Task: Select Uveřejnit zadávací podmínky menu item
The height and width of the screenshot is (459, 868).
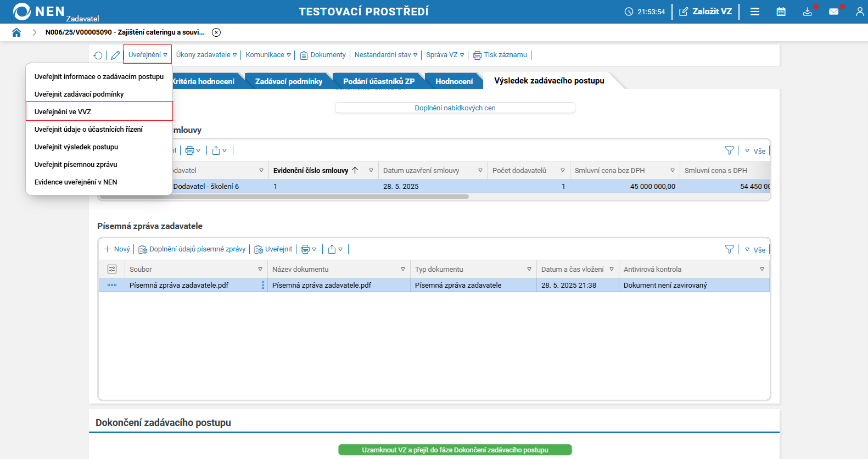Action: click(x=99, y=94)
